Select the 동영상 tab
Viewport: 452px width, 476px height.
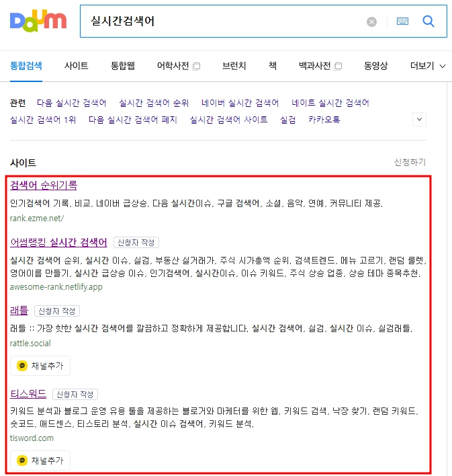click(376, 66)
